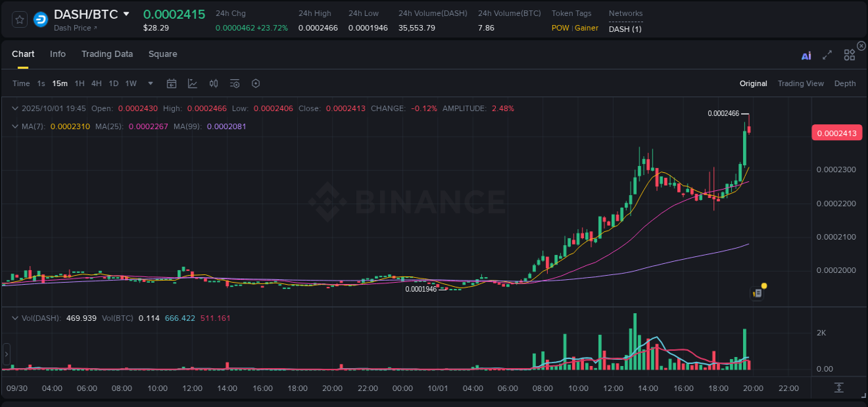Open the candlestick display settings icon

tap(214, 83)
